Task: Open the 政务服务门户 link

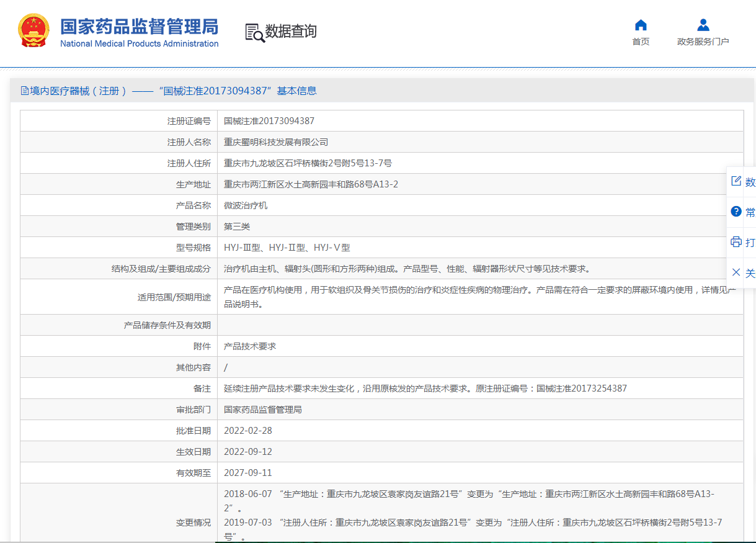Action: pyautogui.click(x=703, y=42)
